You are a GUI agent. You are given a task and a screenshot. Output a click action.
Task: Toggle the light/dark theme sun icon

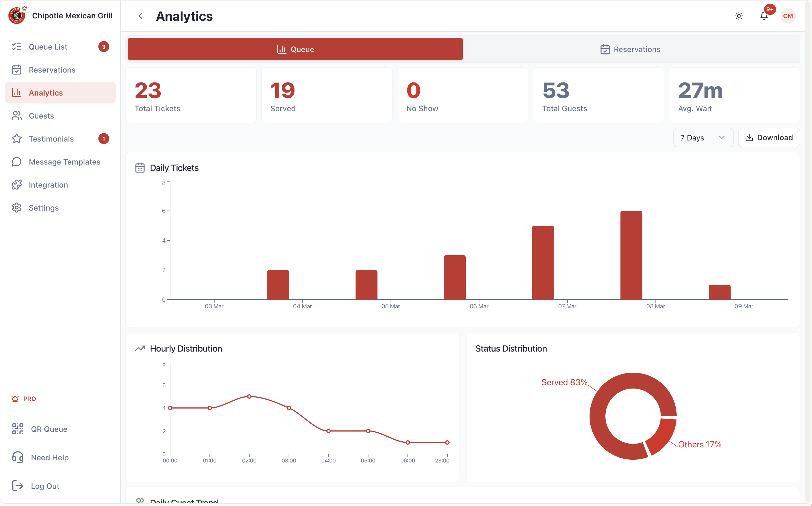pyautogui.click(x=739, y=16)
